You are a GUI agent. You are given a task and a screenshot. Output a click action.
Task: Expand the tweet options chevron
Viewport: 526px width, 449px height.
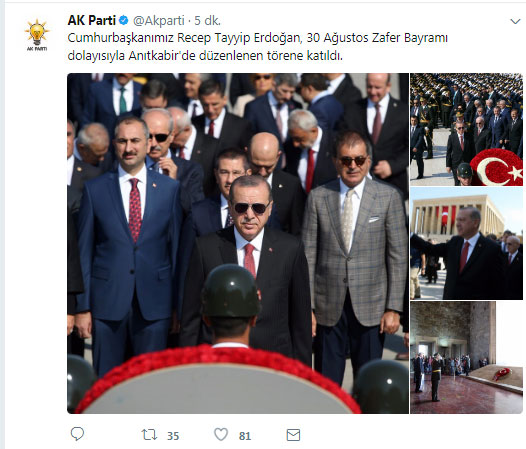pos(515,22)
